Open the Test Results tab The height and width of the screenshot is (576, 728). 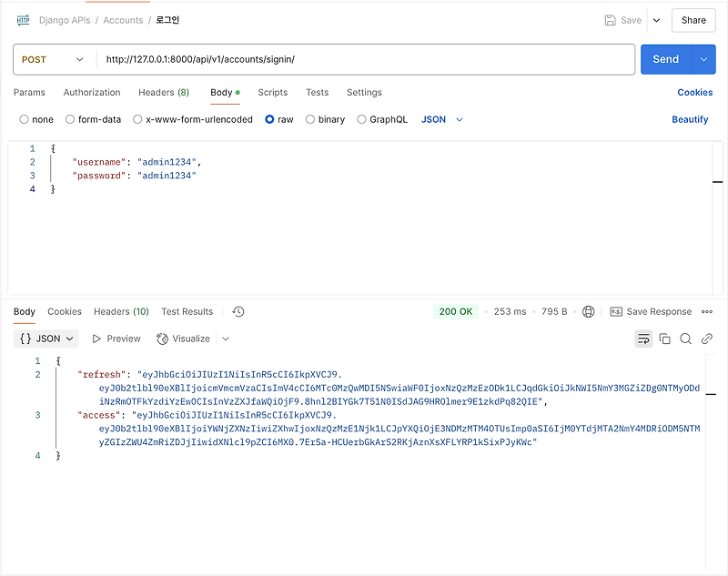(187, 311)
